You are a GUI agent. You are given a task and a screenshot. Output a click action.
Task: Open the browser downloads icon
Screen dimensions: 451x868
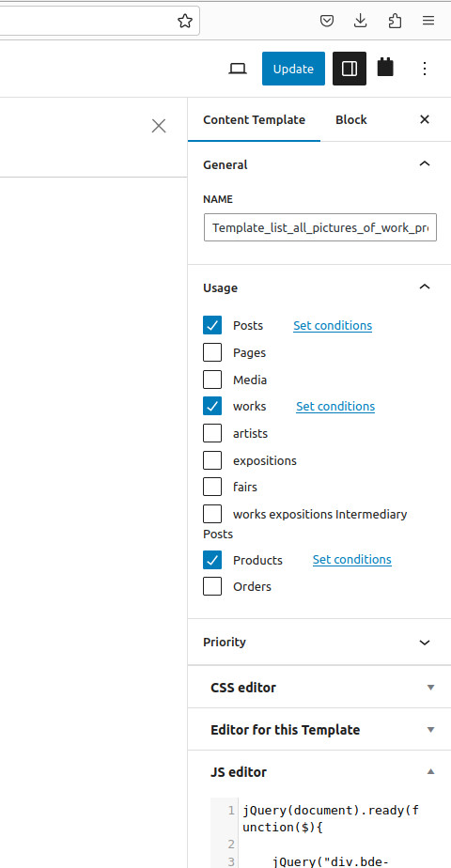point(360,21)
